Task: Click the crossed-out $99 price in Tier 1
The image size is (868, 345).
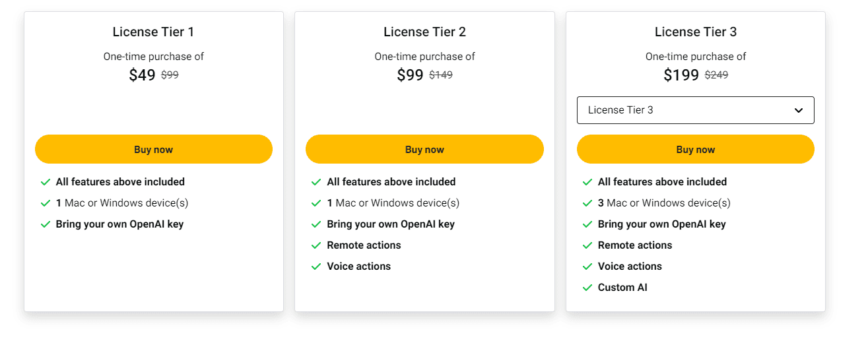Action: pyautogui.click(x=170, y=75)
